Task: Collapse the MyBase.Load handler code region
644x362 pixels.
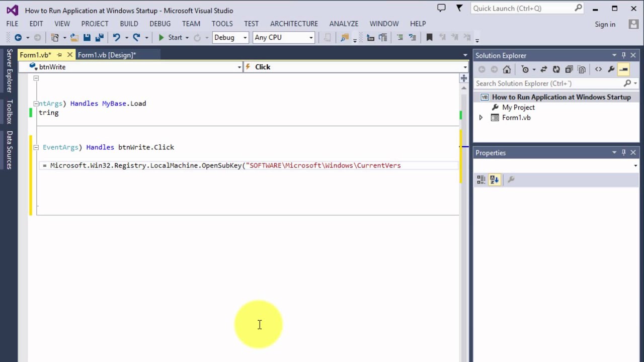Action: coord(36,104)
